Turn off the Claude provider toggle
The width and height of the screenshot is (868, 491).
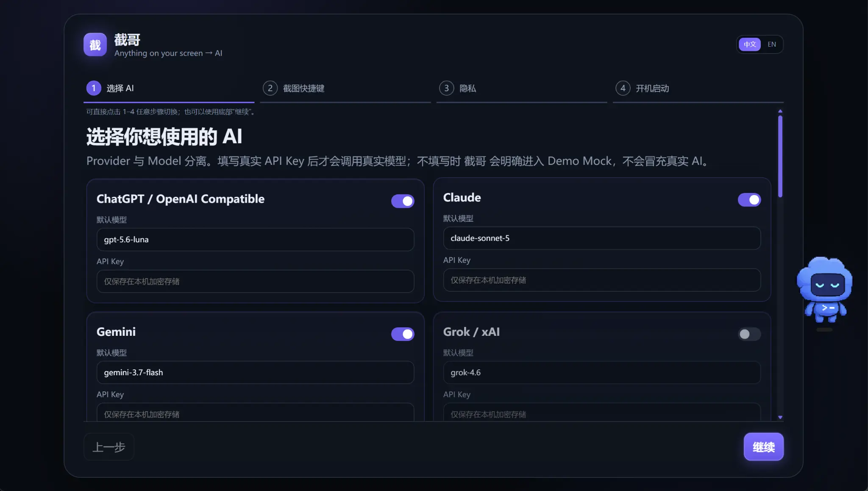pos(749,200)
